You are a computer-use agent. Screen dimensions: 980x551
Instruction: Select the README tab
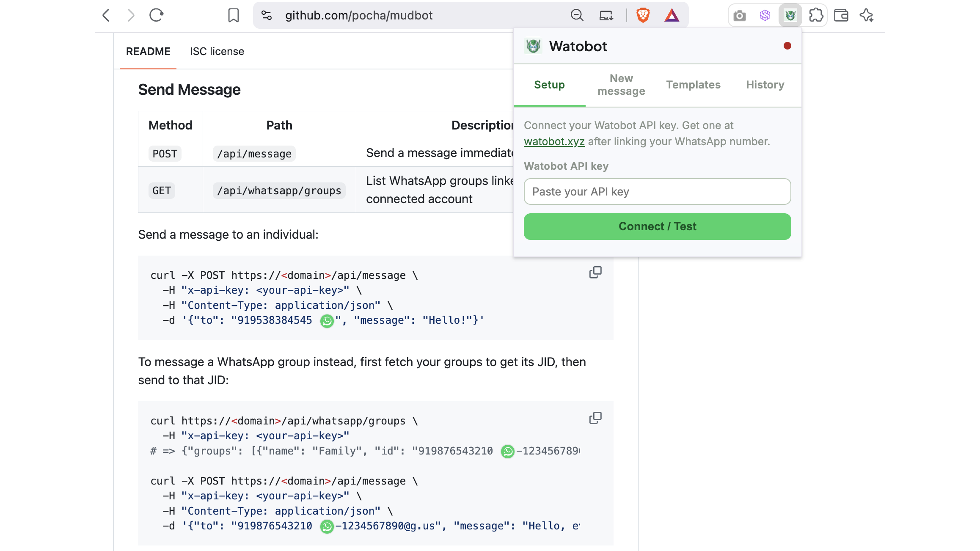click(148, 51)
